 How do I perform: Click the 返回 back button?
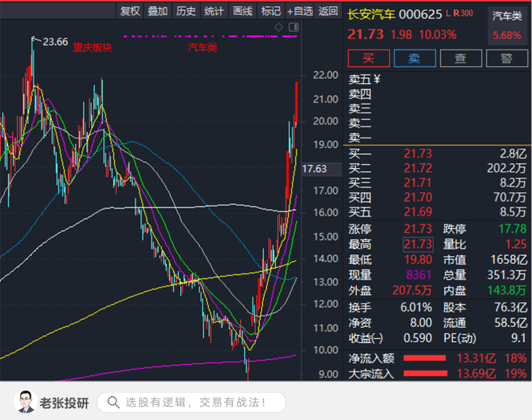coord(328,11)
